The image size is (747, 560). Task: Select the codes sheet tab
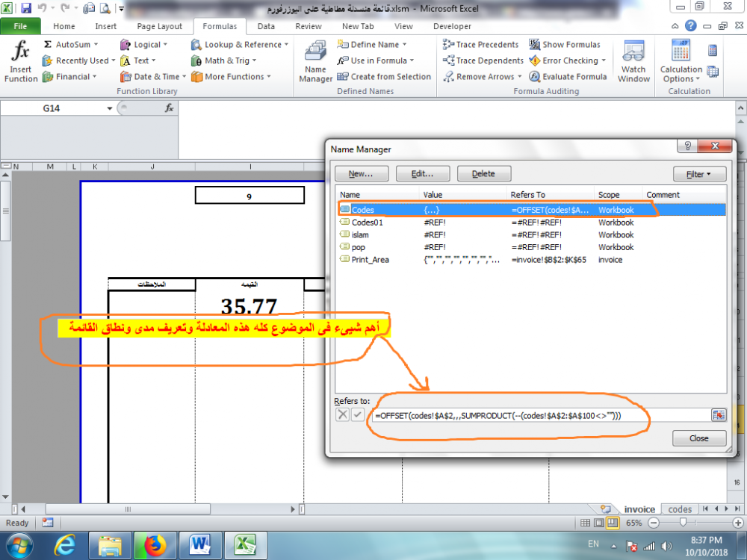coord(680,509)
